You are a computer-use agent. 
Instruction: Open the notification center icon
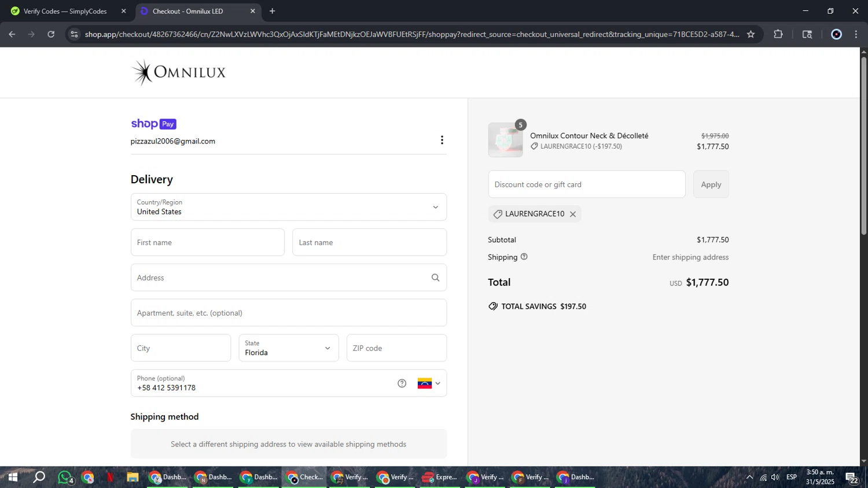tap(852, 478)
